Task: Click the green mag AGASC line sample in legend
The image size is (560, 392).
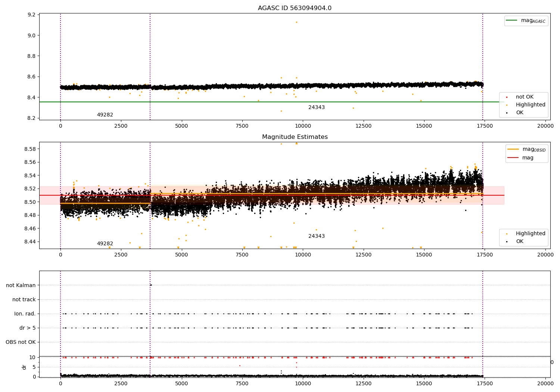Action: (512, 21)
